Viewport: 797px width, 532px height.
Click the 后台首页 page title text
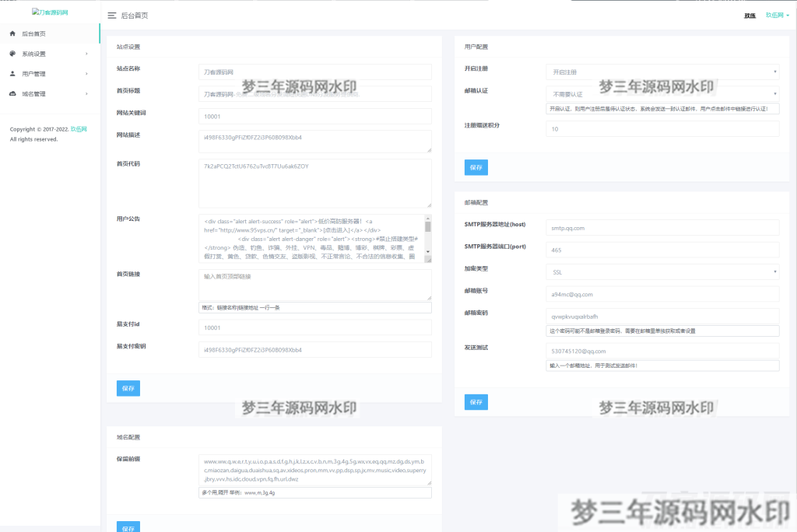click(134, 16)
